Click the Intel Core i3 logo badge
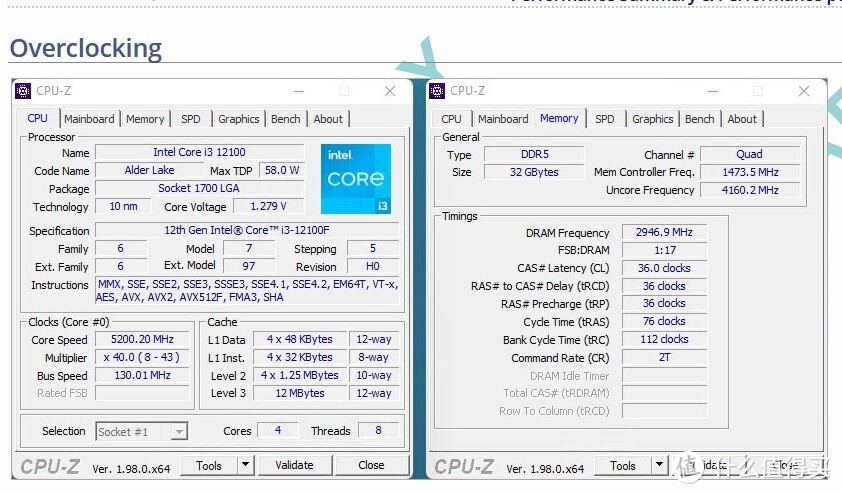 [355, 179]
